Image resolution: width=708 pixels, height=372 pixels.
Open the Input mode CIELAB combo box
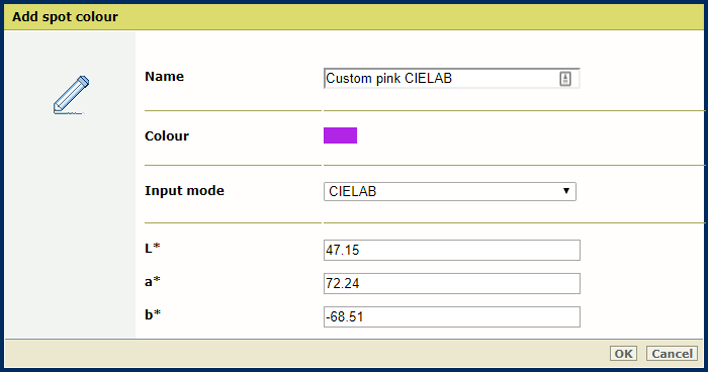click(450, 191)
